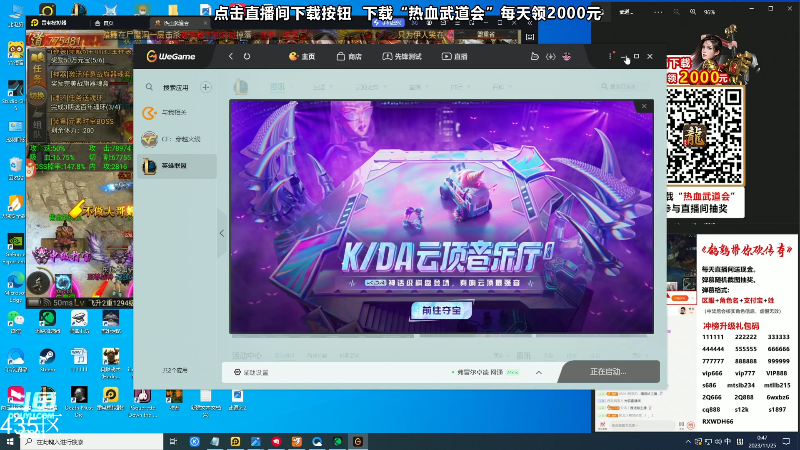Open the WeGame icon on the taskbar

tap(358, 441)
